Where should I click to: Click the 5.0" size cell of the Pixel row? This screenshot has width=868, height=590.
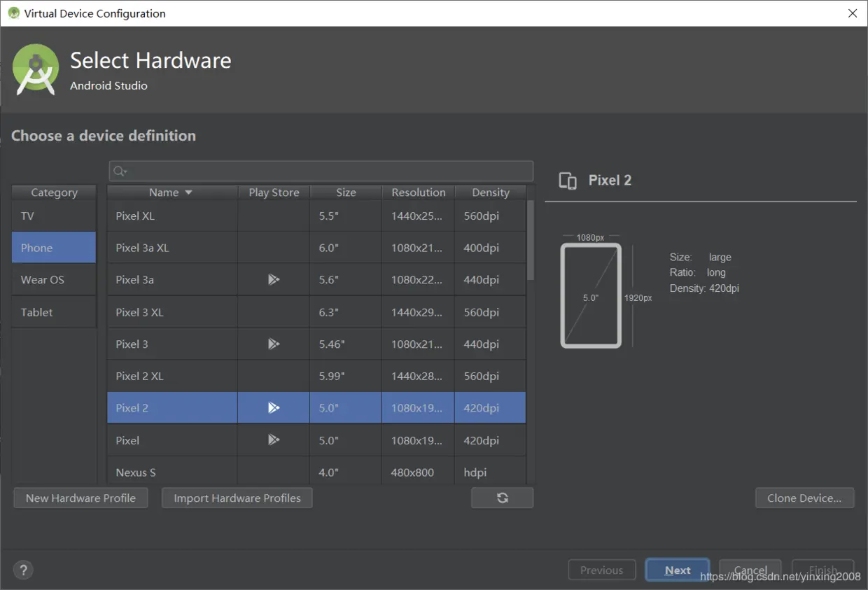pyautogui.click(x=346, y=440)
